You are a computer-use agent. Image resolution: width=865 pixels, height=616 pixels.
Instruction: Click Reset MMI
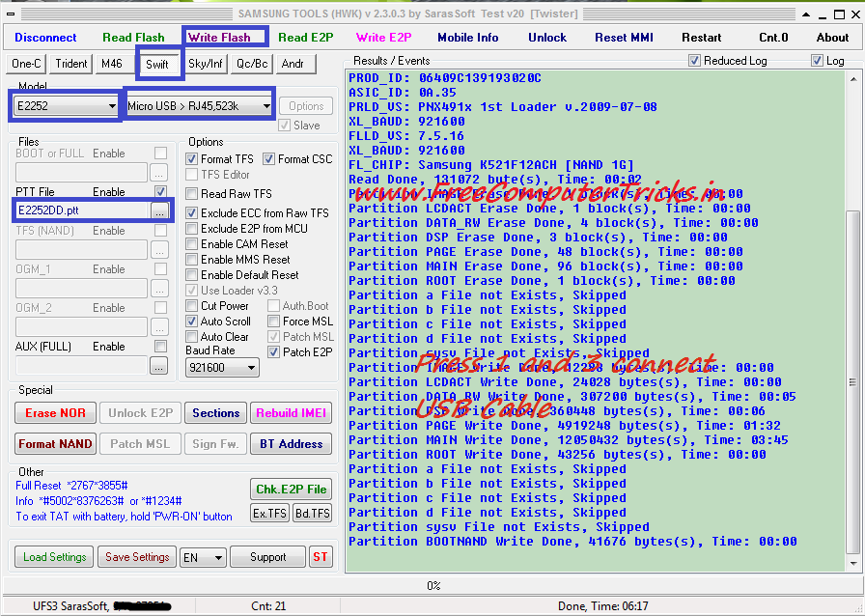pos(624,38)
